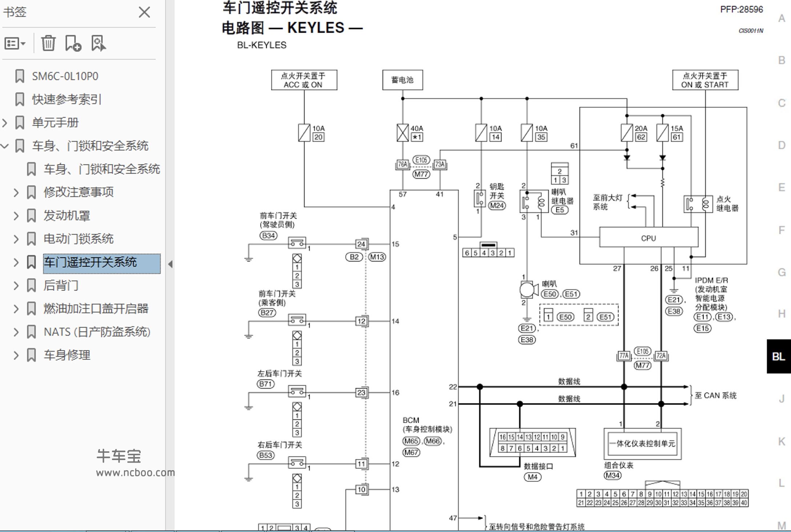Open the NATS (日产防盗系统) bookmark

97,332
